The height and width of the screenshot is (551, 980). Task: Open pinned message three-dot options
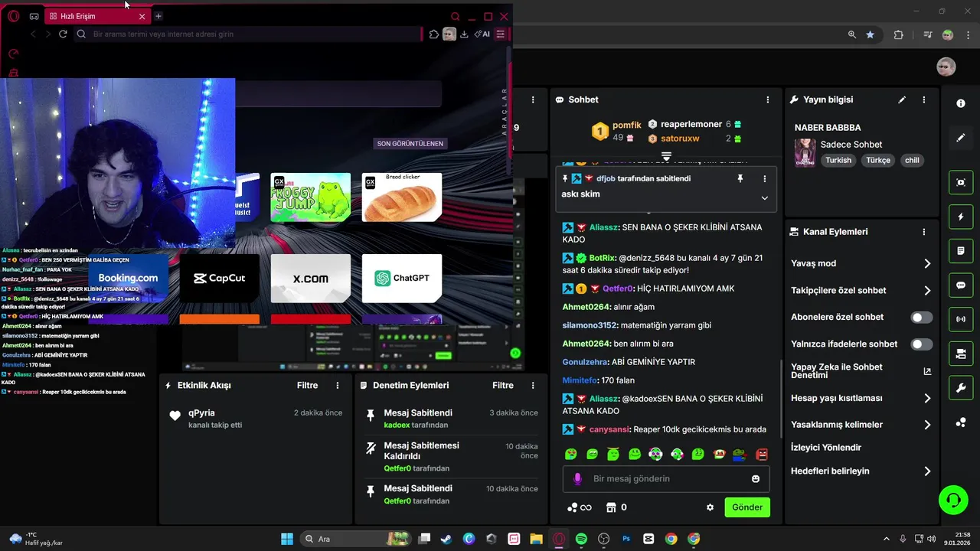click(x=764, y=178)
